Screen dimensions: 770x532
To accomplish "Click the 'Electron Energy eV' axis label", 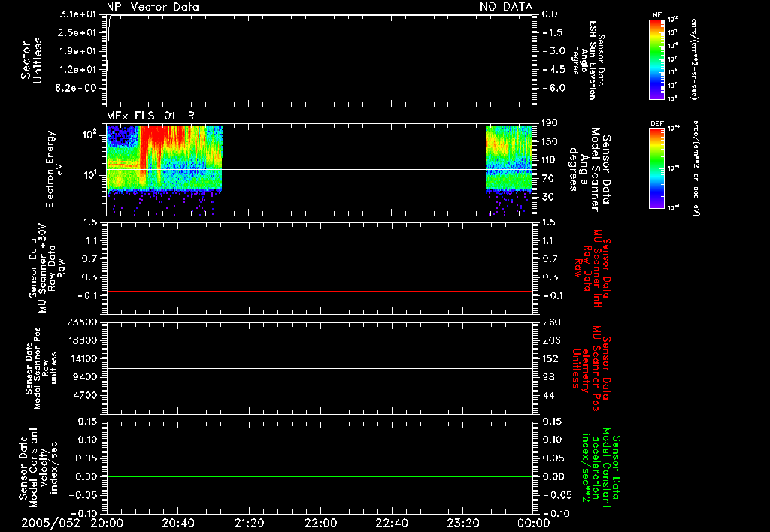I will (54, 169).
